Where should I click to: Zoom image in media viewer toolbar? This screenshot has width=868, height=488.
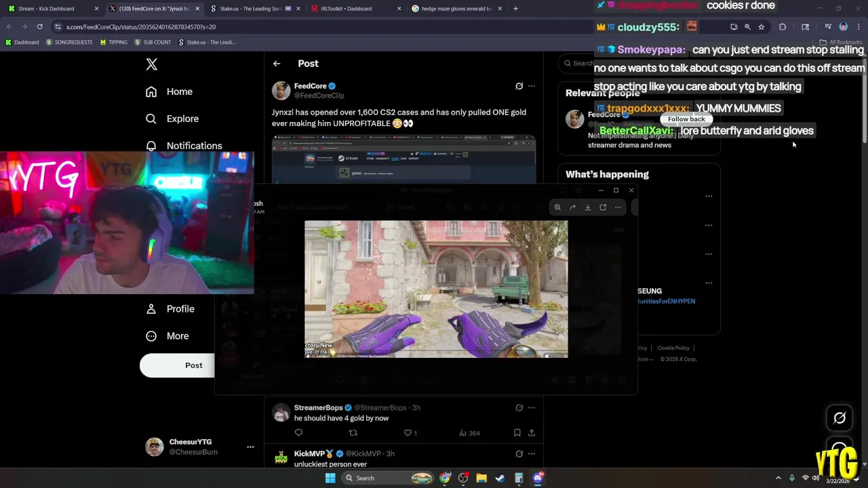tap(557, 207)
